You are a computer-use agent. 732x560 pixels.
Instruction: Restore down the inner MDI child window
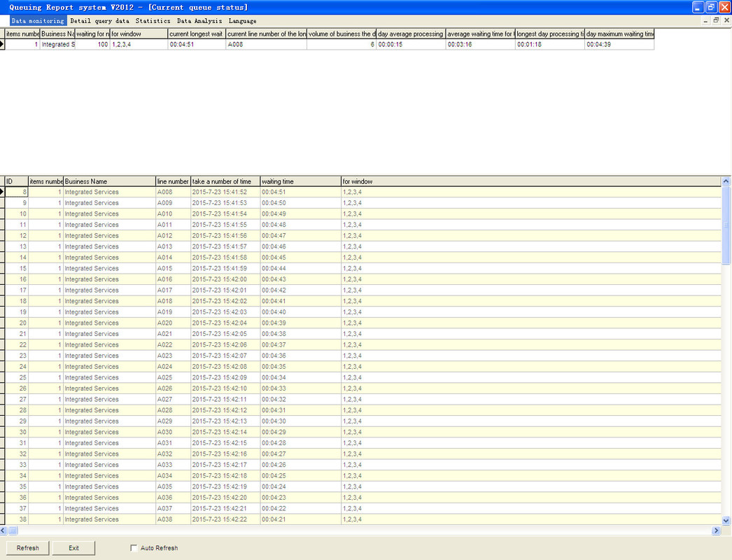(x=716, y=21)
